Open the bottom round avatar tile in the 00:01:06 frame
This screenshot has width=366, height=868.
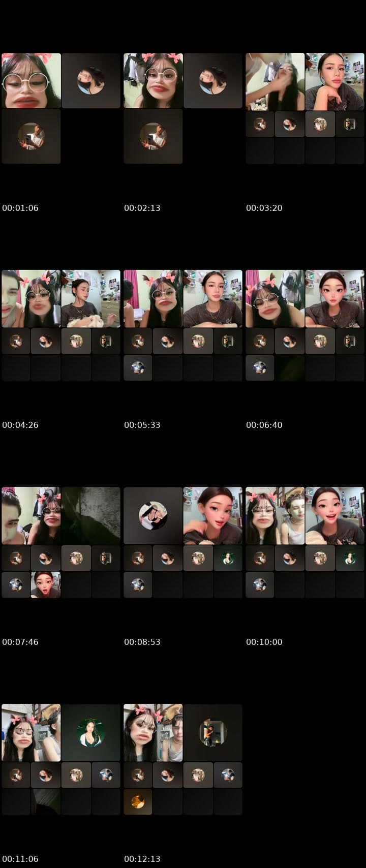point(31,136)
